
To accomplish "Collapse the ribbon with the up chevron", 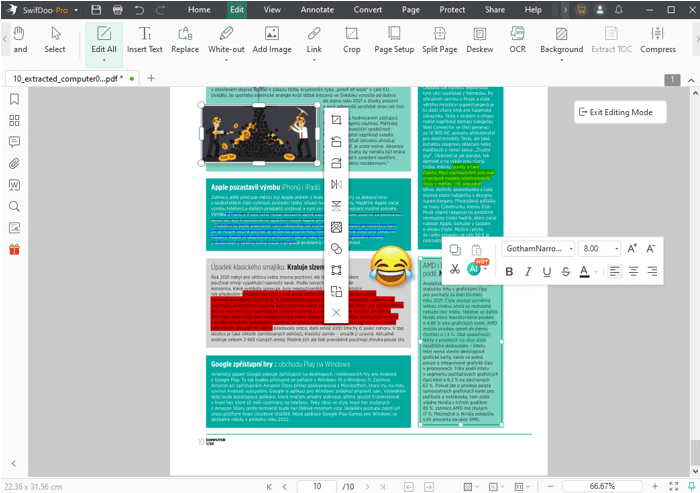I will [x=691, y=80].
